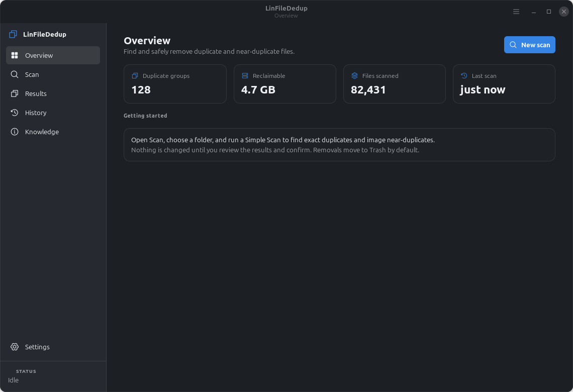The width and height of the screenshot is (573, 392).
Task: Open the Scan page
Action: (x=53, y=74)
